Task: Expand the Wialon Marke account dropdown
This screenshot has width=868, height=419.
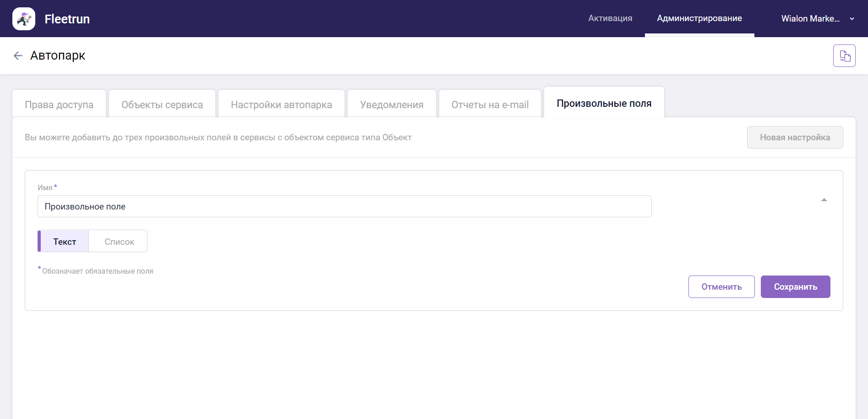Action: point(811,18)
